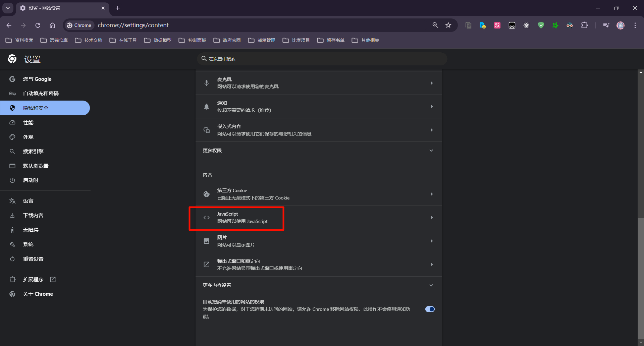Open the 技术文档 bookmark folder
This screenshot has height=346, width=644.
[89, 40]
